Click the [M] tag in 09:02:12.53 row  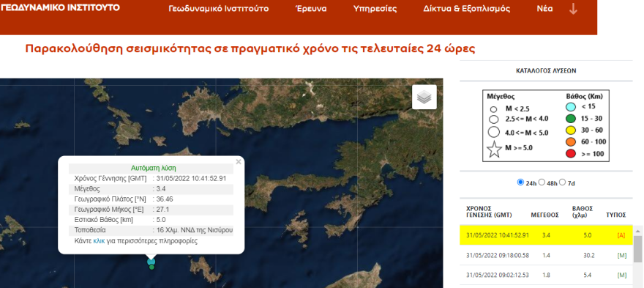622,275
